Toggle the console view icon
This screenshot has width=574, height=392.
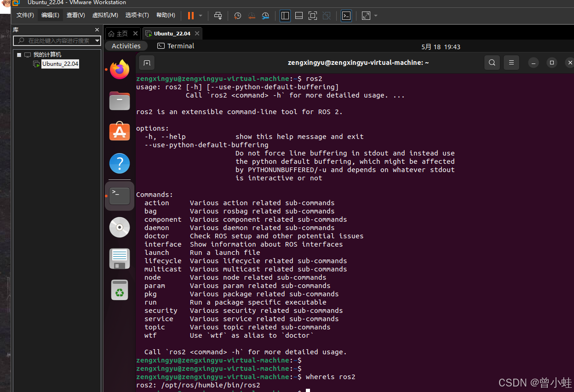[346, 16]
